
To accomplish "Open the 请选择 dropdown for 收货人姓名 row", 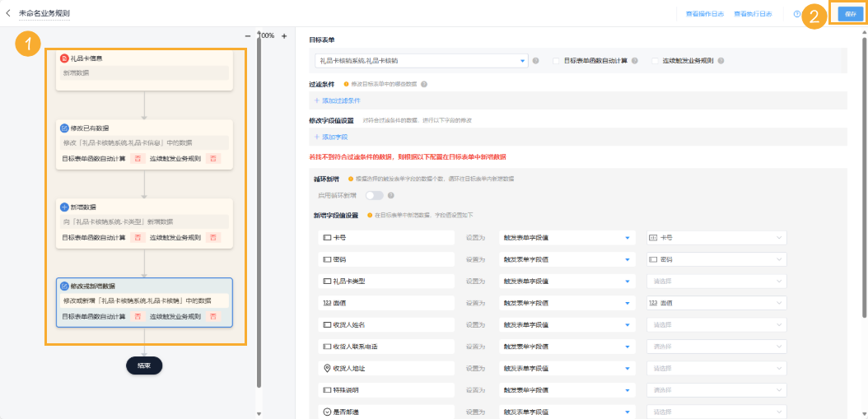I will 716,324.
